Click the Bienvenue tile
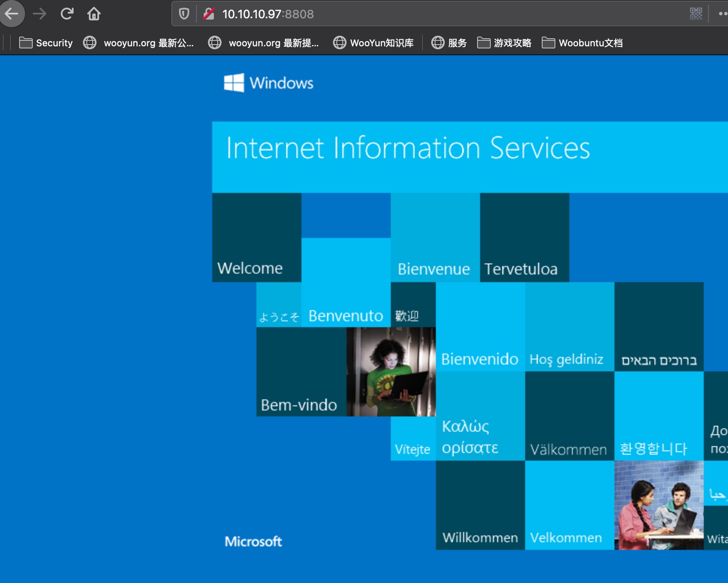728x583 pixels. click(x=435, y=238)
